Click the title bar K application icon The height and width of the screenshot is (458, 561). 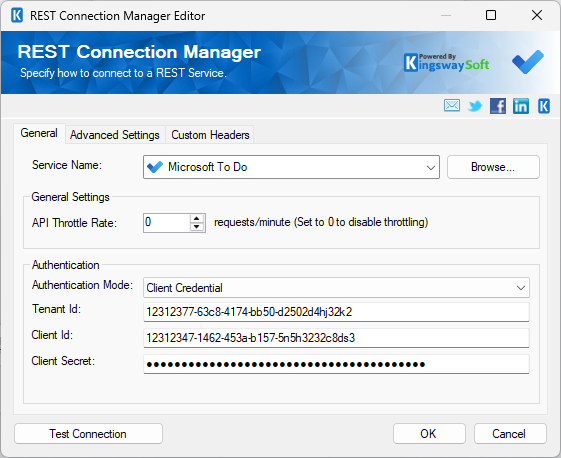[17, 15]
